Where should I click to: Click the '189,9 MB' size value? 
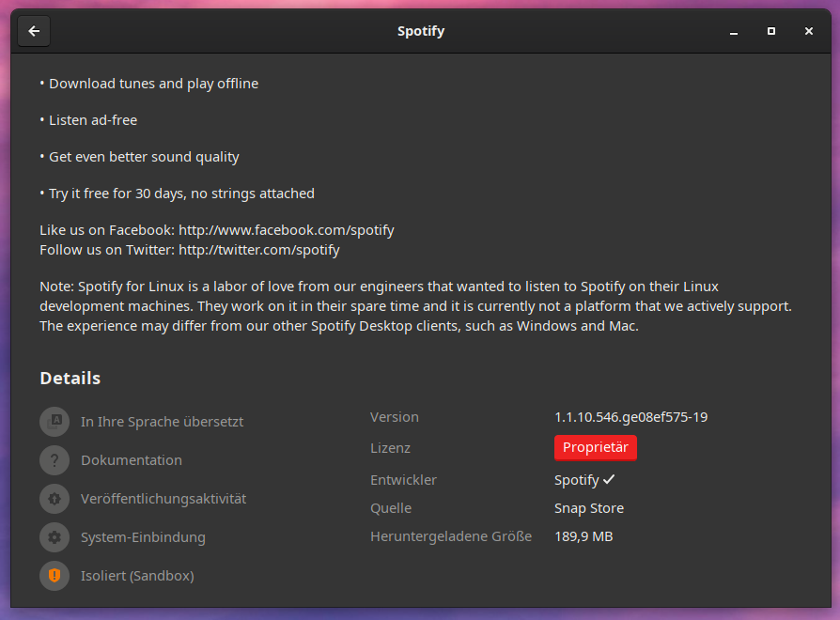(583, 536)
